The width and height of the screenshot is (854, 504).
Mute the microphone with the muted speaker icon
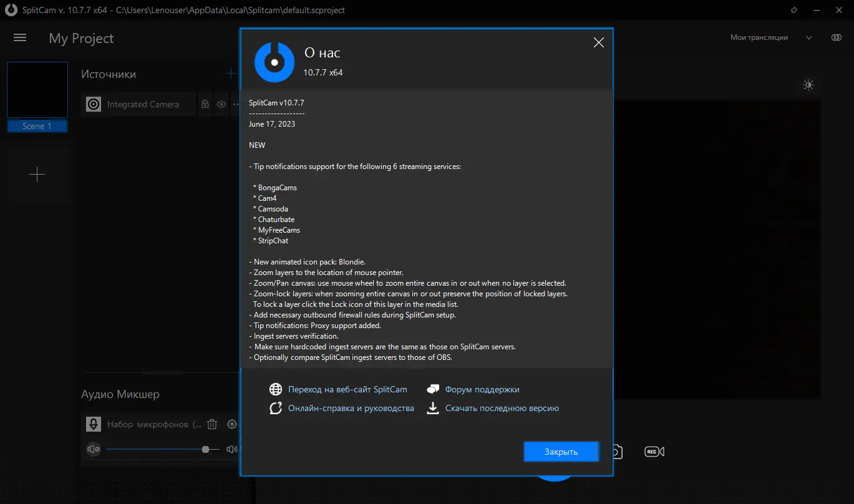(94, 449)
